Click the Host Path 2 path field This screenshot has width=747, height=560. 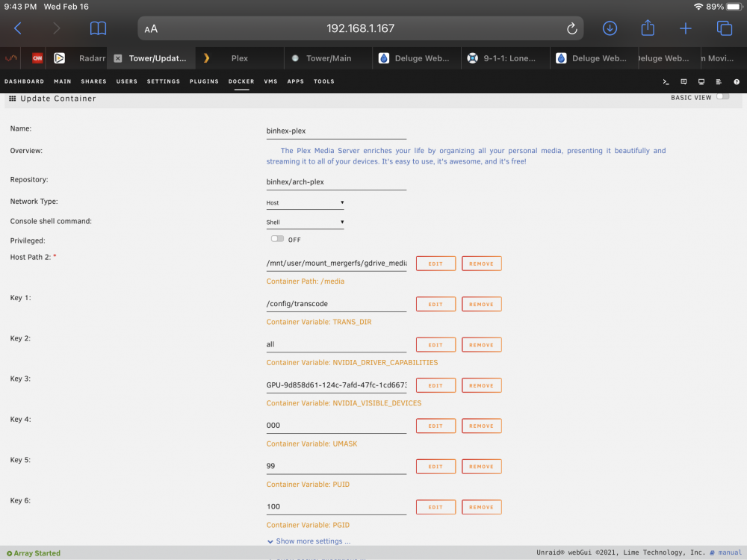click(336, 264)
